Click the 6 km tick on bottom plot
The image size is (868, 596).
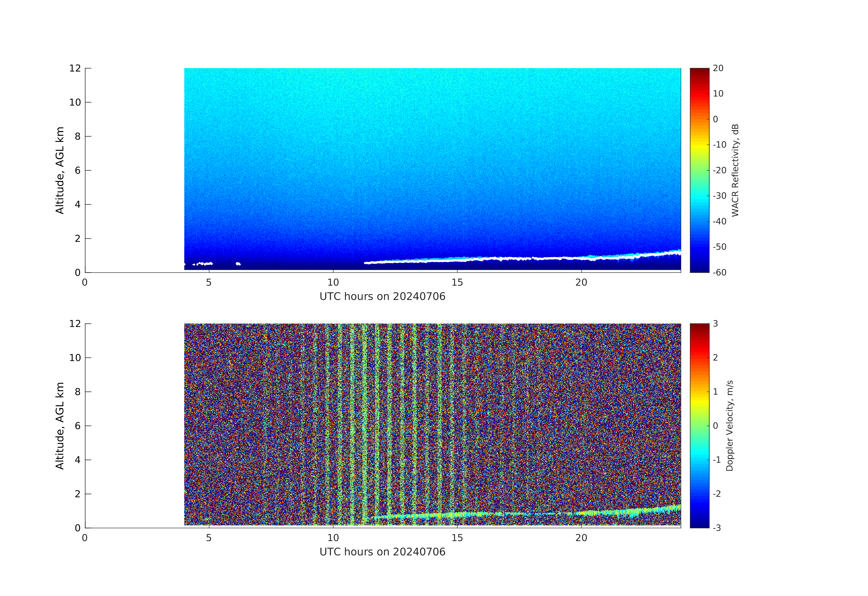[78, 426]
